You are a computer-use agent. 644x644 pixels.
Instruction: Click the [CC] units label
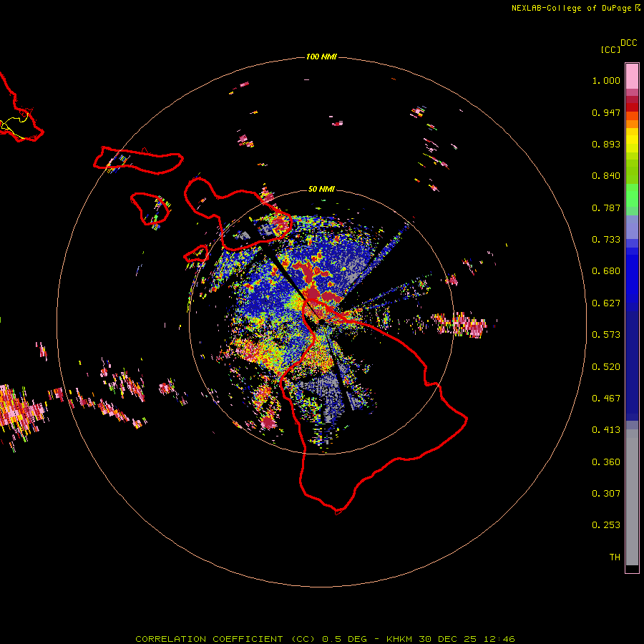point(610,49)
